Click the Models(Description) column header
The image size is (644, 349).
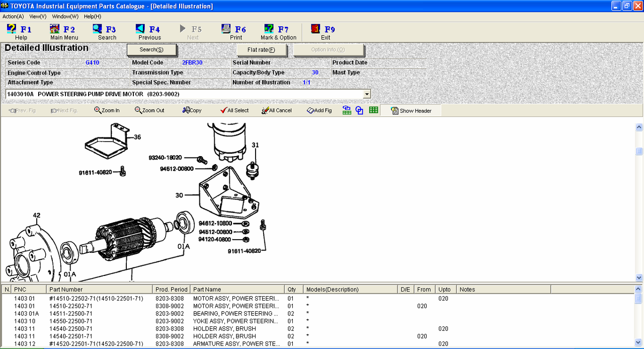coord(351,290)
